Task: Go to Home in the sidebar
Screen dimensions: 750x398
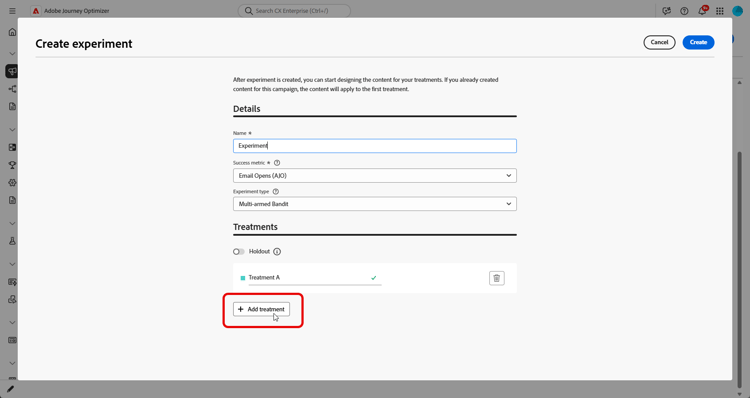Action: point(12,32)
